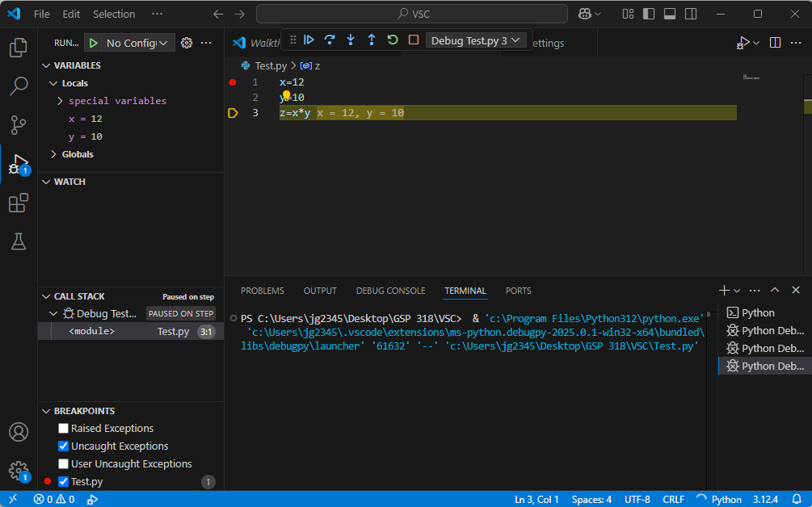Expand the Globals scope
The image size is (812, 507).
tap(54, 154)
